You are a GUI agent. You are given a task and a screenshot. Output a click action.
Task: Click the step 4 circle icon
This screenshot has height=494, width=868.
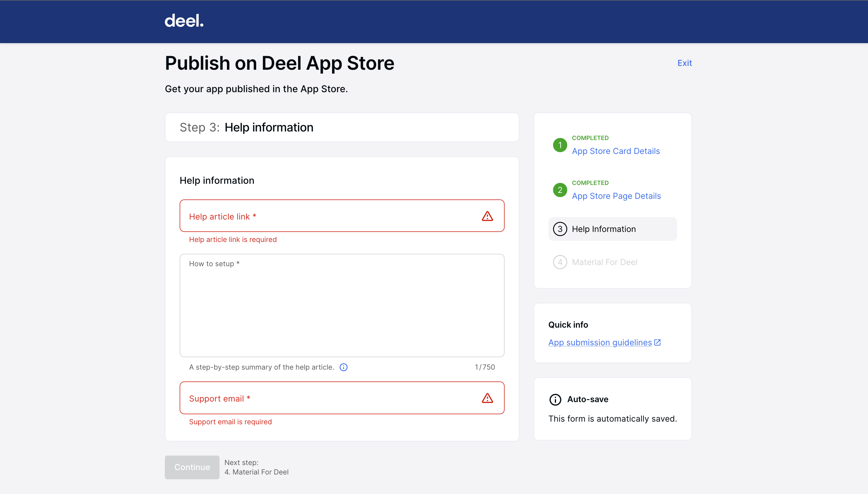coord(560,262)
